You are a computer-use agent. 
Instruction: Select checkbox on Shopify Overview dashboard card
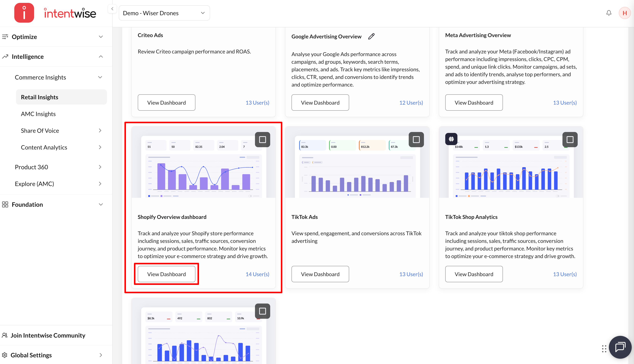[262, 140]
